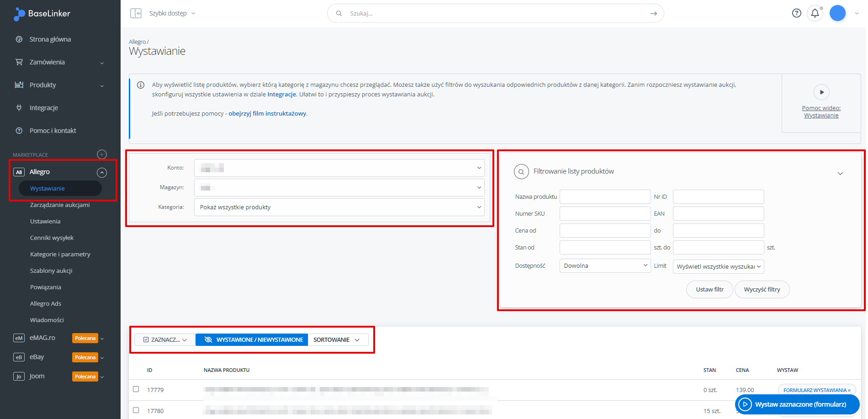Submit search with the arrow icon
The height and width of the screenshot is (419, 868).
click(x=654, y=13)
